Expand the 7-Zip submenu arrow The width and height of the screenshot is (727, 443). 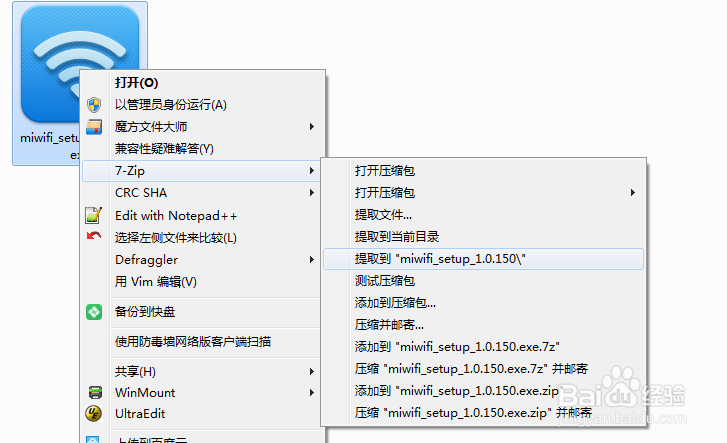pos(312,171)
